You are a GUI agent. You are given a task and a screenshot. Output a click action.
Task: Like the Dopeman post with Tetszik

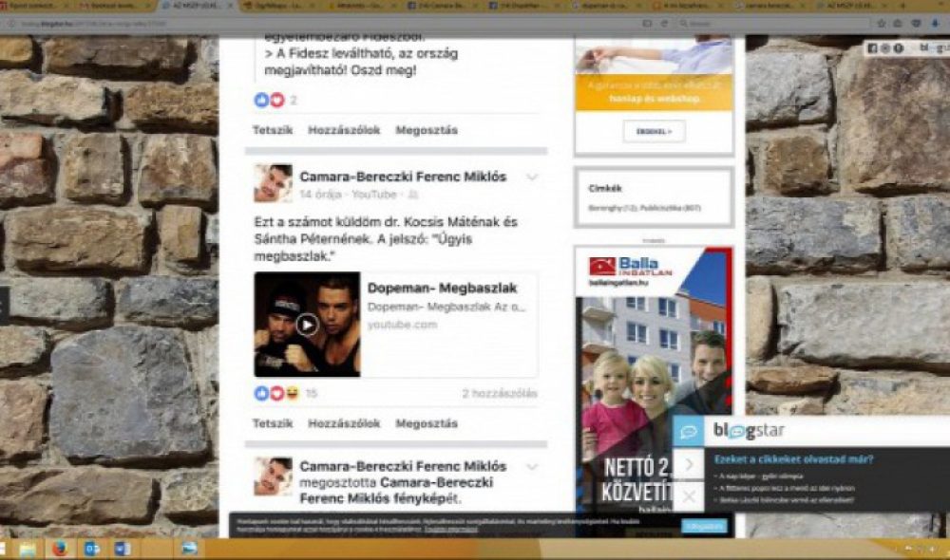[273, 423]
